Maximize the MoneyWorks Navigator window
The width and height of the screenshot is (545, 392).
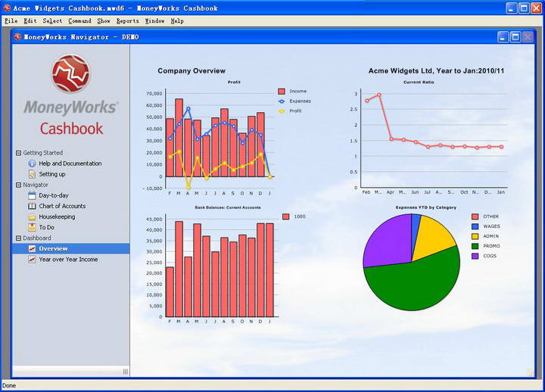[515, 37]
